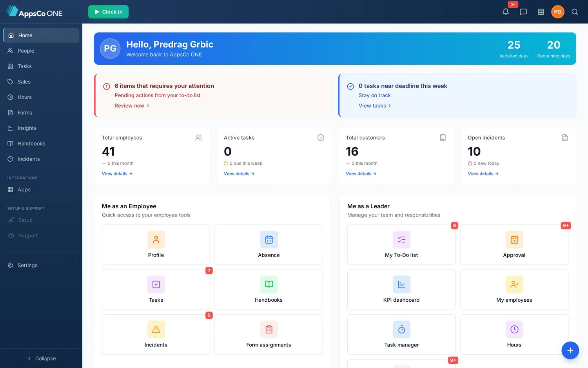Open the Hours tile in Leader section

pos(514,335)
